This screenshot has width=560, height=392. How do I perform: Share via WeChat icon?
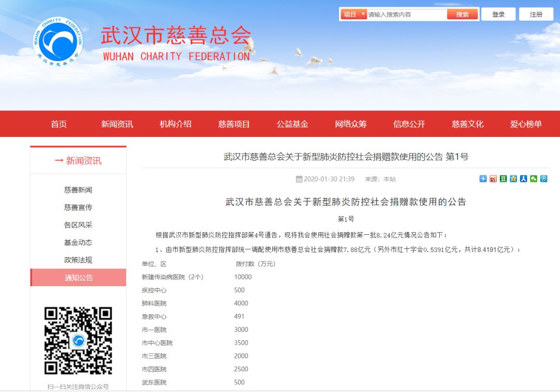click(x=534, y=178)
